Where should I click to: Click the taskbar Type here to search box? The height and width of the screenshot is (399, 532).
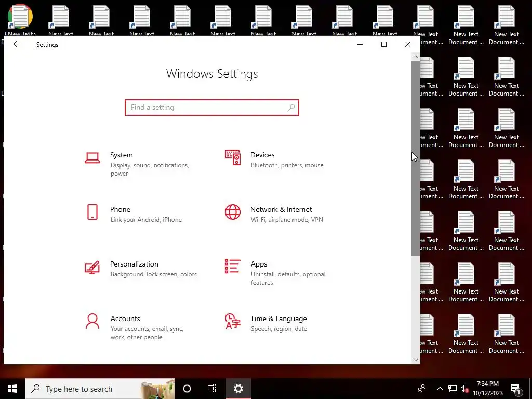100,389
